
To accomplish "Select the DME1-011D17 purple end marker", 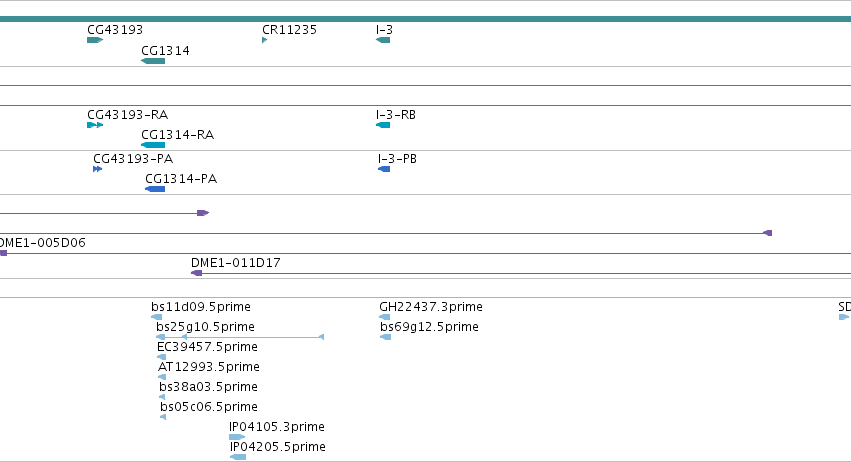I will coord(196,273).
